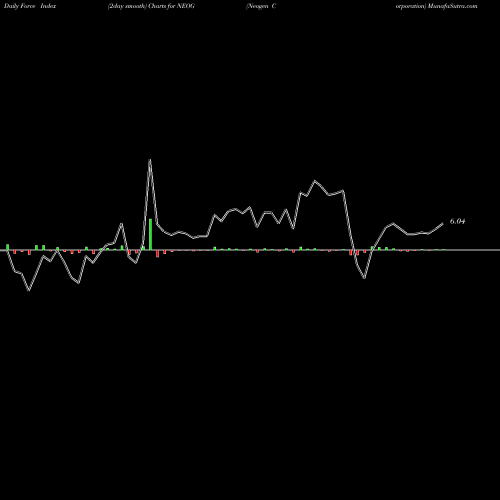Click the 'Daily Force Index' title text

coord(30,6)
